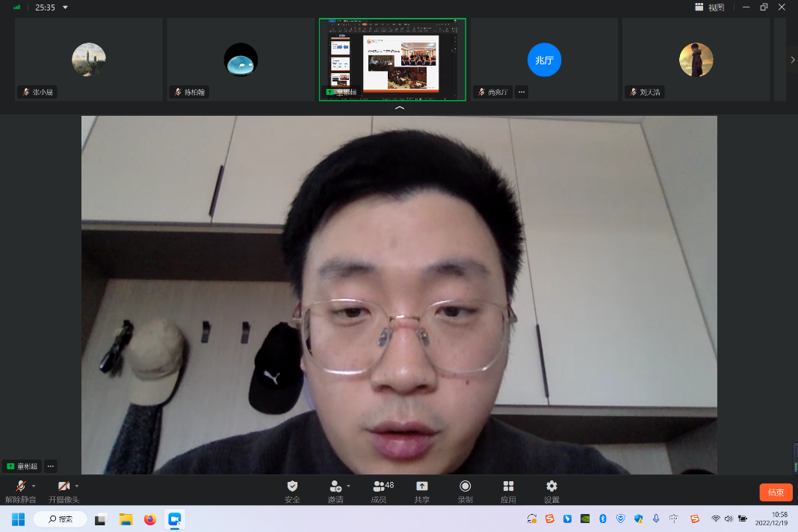
Task: Open the Apps (应用) grid icon
Action: point(508,486)
